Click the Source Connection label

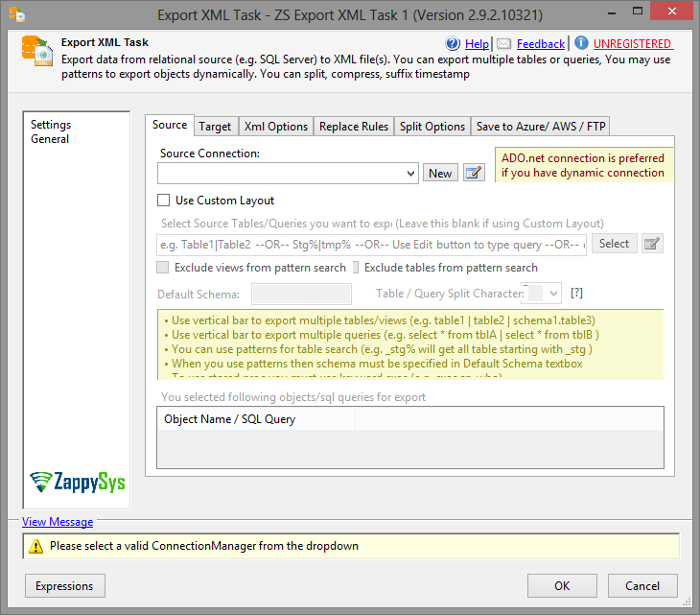210,154
